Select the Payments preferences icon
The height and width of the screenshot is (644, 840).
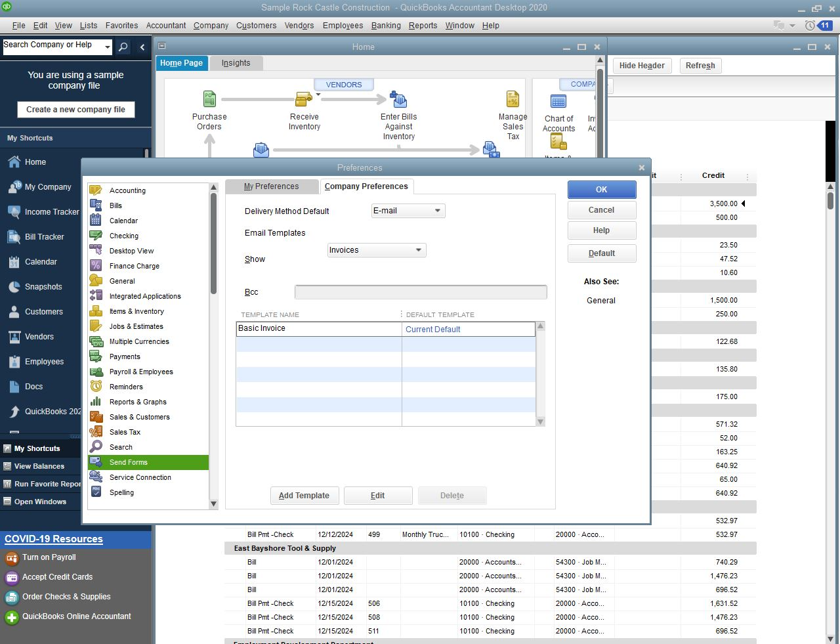tap(96, 356)
